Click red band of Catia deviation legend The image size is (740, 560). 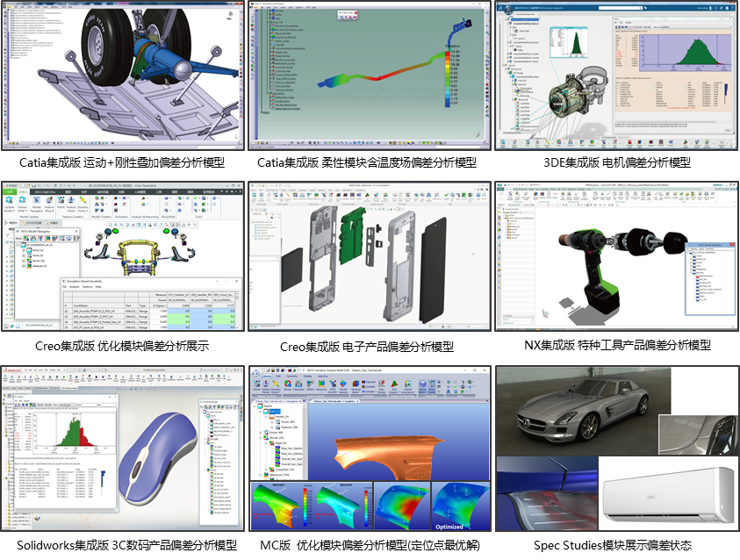pos(448,54)
